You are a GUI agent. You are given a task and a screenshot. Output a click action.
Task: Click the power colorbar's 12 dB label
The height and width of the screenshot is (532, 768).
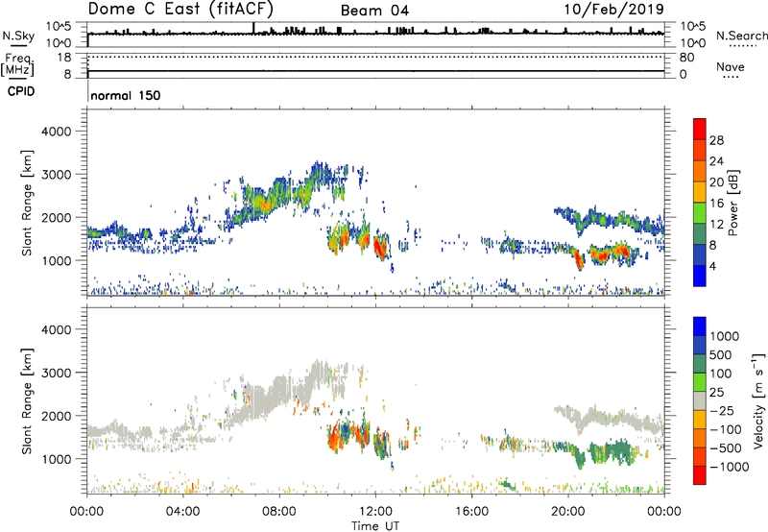click(716, 225)
